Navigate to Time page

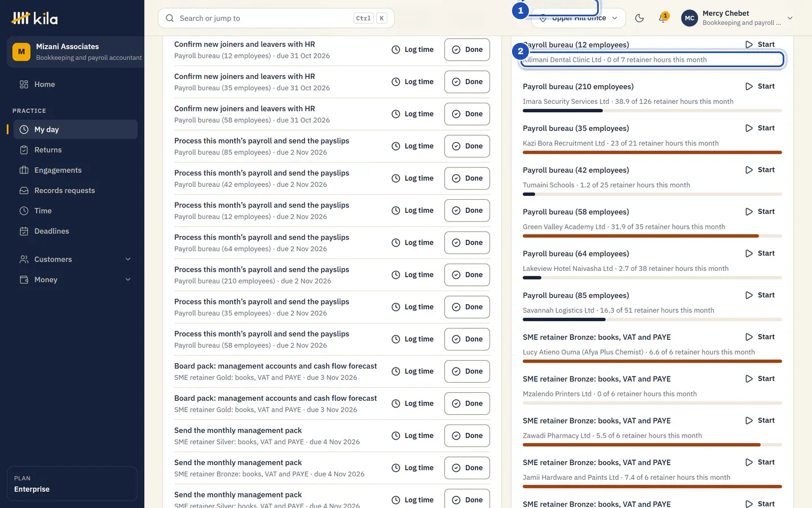[x=75, y=211]
